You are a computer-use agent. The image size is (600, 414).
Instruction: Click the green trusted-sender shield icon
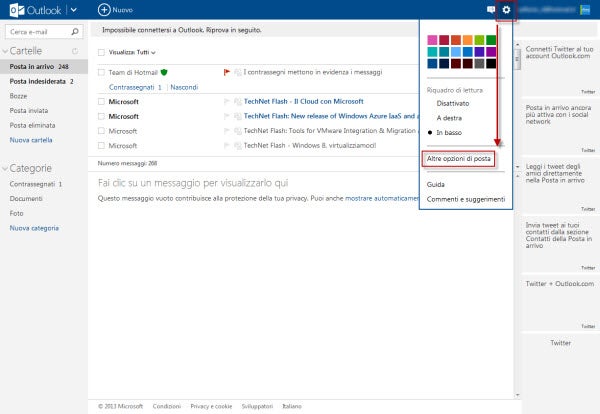(164, 72)
